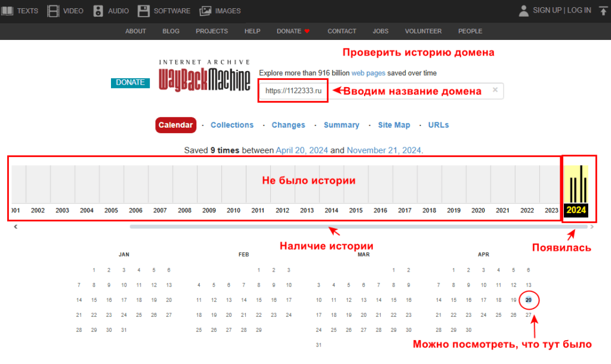This screenshot has height=364, width=611.
Task: Open the April 20, 2024 capture link
Action: (x=302, y=150)
